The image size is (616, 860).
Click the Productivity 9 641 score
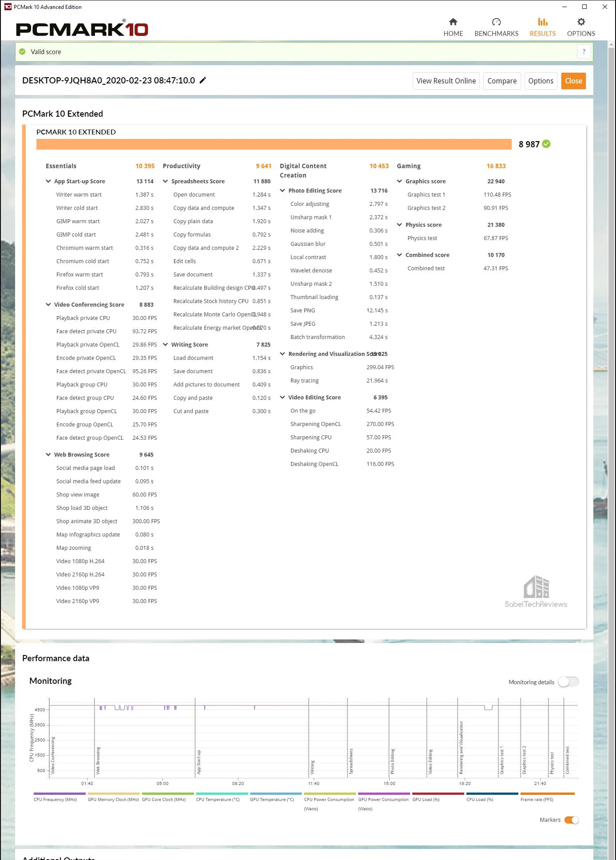pos(264,166)
